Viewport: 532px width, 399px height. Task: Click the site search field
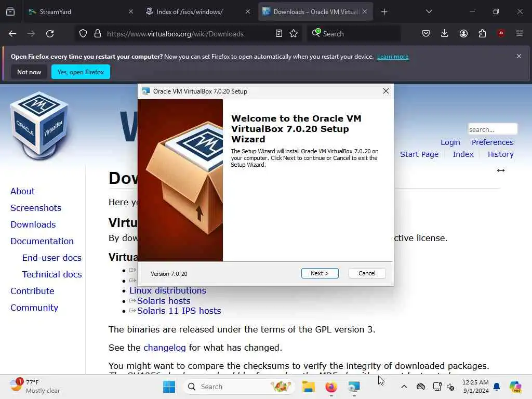coord(493,129)
